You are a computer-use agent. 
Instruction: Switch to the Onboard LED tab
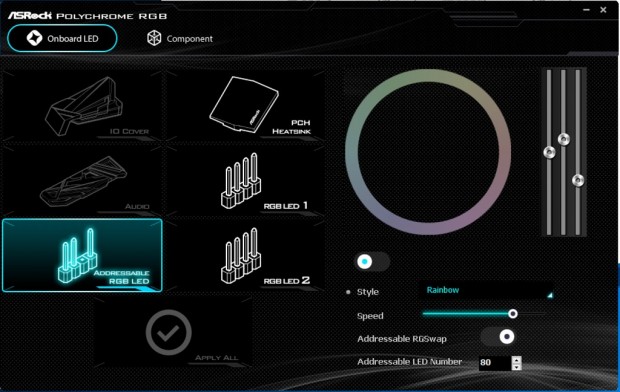(62, 38)
